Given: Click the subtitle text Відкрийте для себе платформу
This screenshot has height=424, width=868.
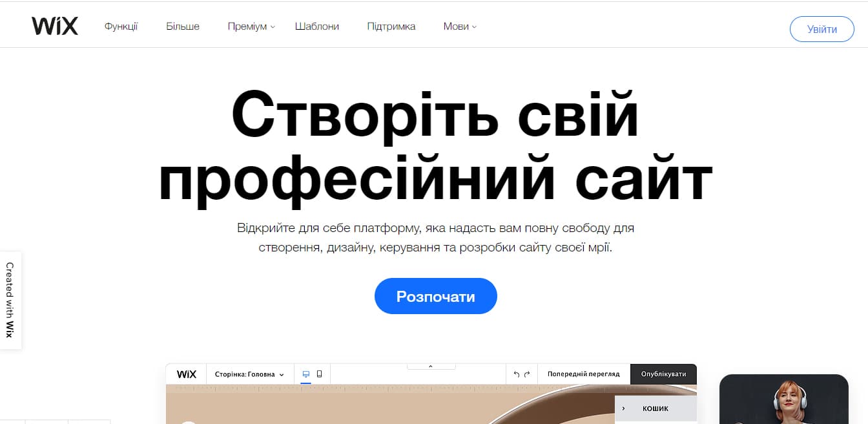Looking at the screenshot, I should coord(435,237).
